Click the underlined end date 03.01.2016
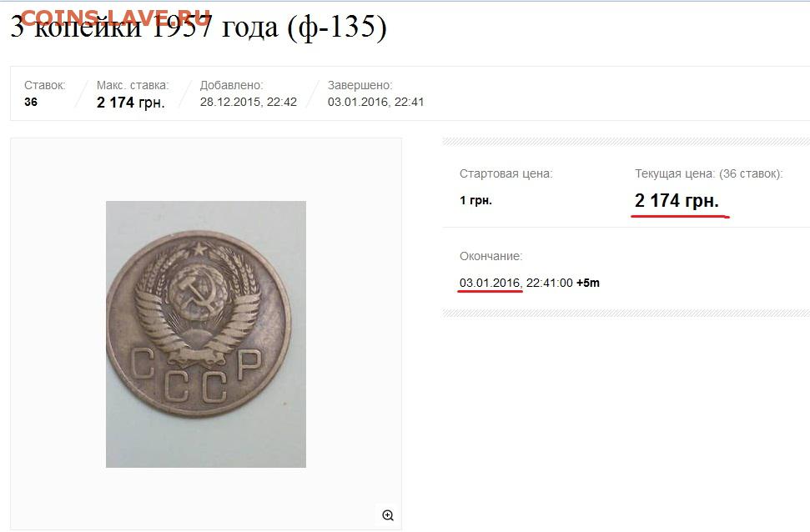This screenshot has height=532, width=810. [x=490, y=283]
